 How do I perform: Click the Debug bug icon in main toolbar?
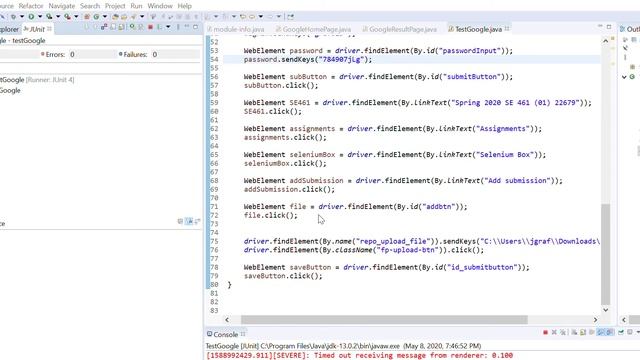pos(13,16)
